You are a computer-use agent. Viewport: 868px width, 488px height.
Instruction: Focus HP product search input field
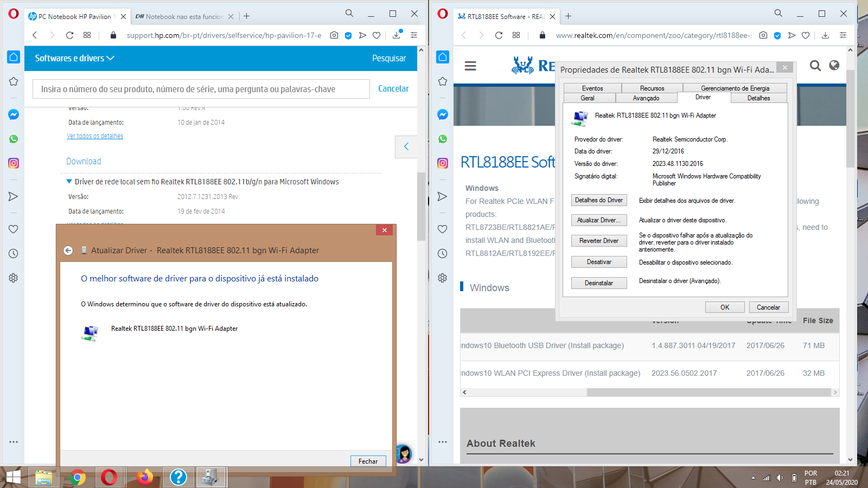pos(201,89)
